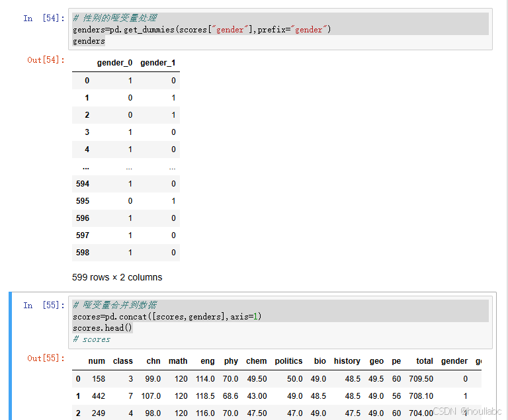Select the 'total' column header
This screenshot has width=508, height=420.
pyautogui.click(x=425, y=360)
